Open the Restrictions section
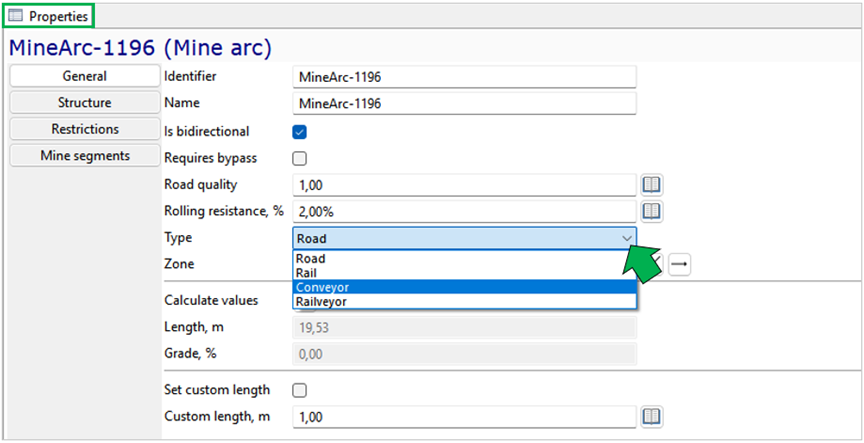This screenshot has width=864, height=443. click(85, 129)
